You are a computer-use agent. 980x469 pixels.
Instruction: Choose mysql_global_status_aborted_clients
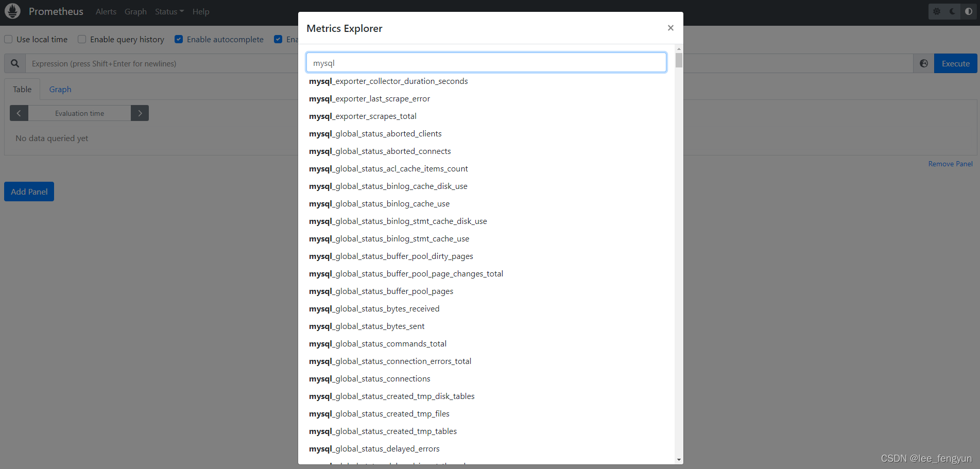pyautogui.click(x=375, y=134)
